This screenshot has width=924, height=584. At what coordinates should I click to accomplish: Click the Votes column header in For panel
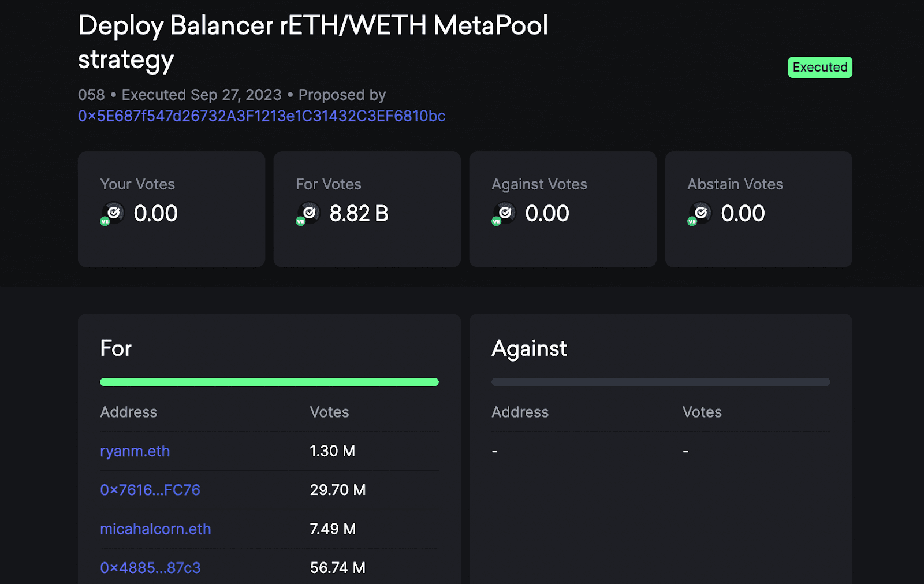[x=329, y=412]
